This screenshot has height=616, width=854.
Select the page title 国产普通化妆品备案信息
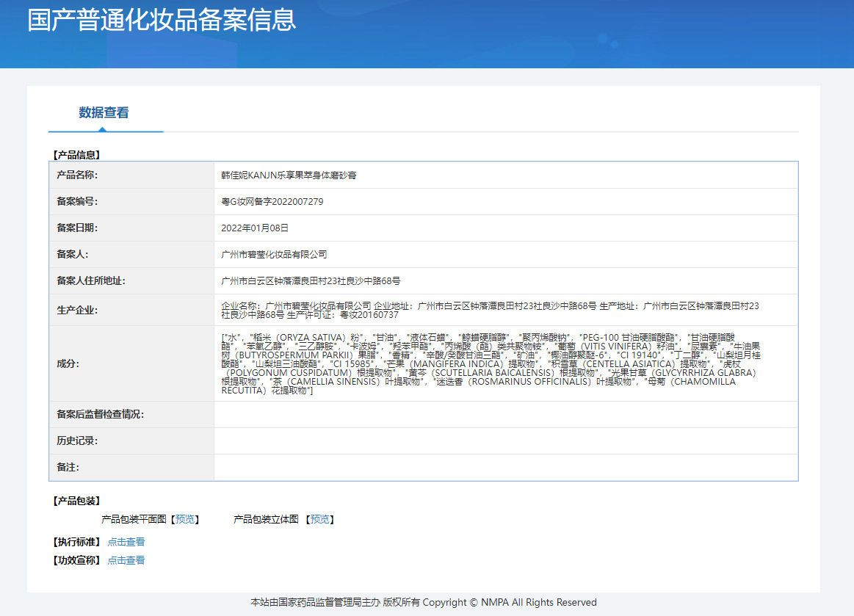[162, 20]
